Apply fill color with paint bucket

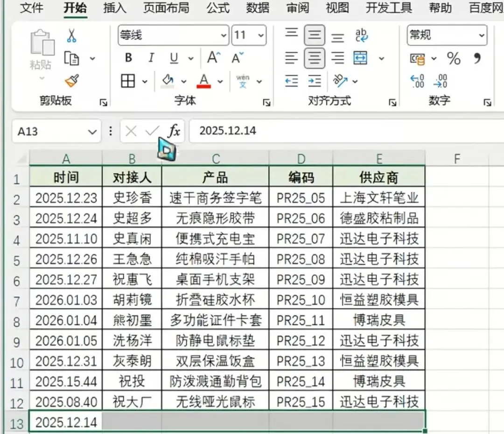(168, 81)
